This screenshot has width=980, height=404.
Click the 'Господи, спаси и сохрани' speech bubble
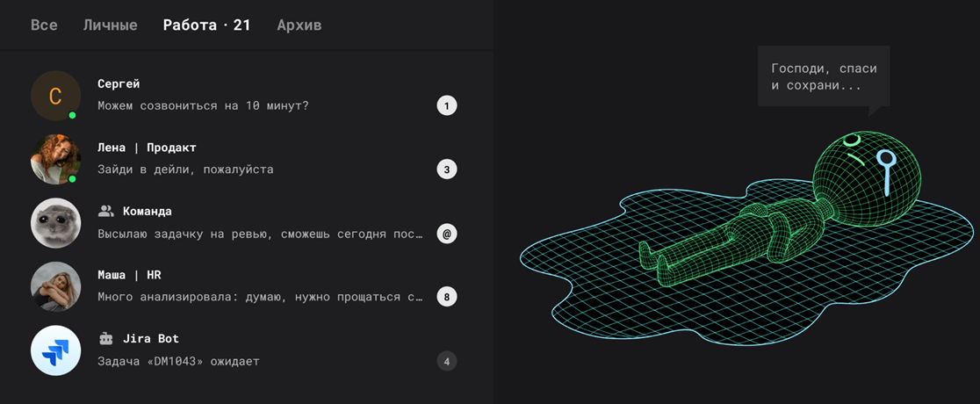click(x=823, y=76)
